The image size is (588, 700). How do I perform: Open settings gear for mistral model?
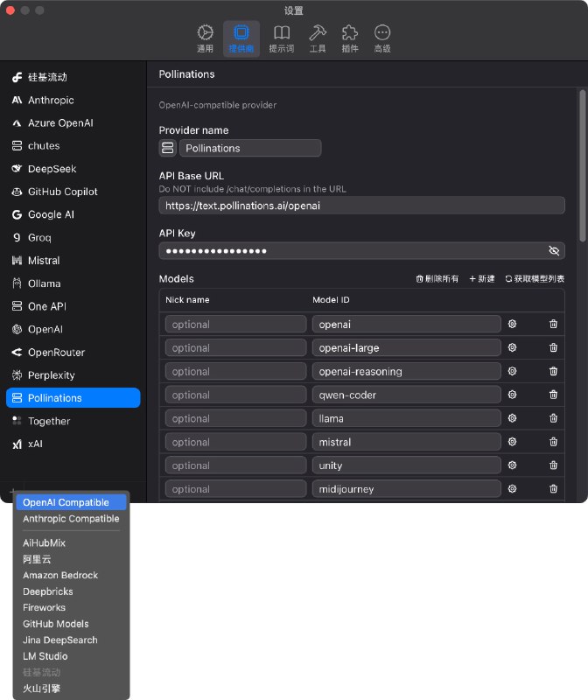(x=512, y=442)
